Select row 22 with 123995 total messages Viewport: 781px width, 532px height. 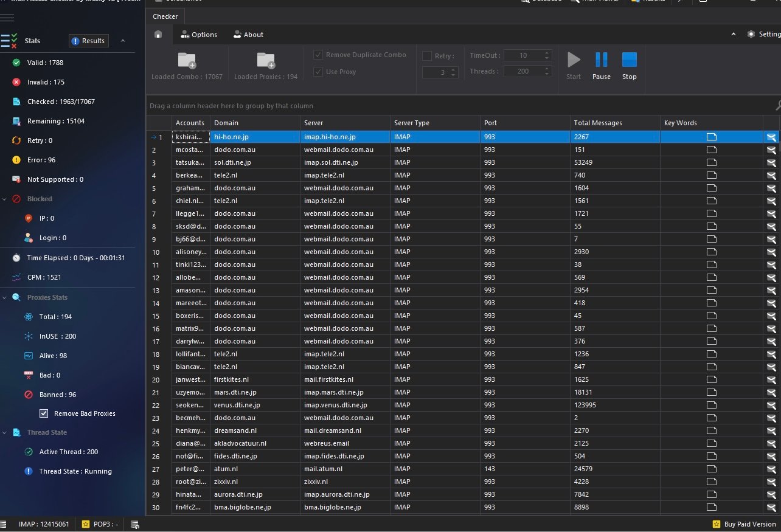coord(463,405)
